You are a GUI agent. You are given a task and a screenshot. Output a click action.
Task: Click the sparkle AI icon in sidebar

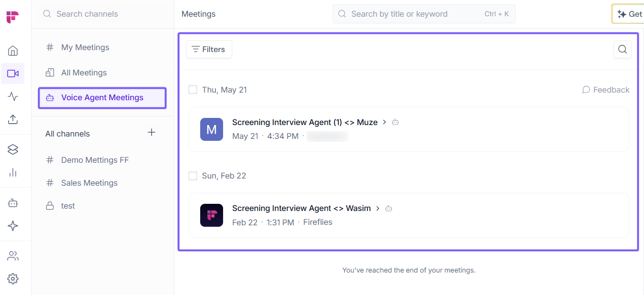pyautogui.click(x=13, y=226)
